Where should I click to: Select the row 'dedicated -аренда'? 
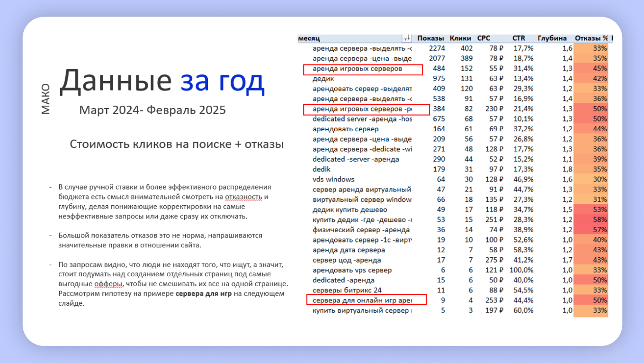454,280
